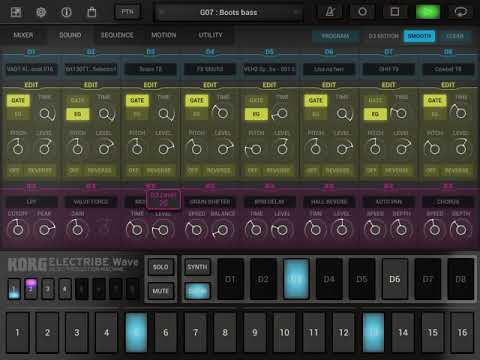Screen dimensions: 480x360
Task: Toggle step 5 in the sequencer
Action: point(136,332)
